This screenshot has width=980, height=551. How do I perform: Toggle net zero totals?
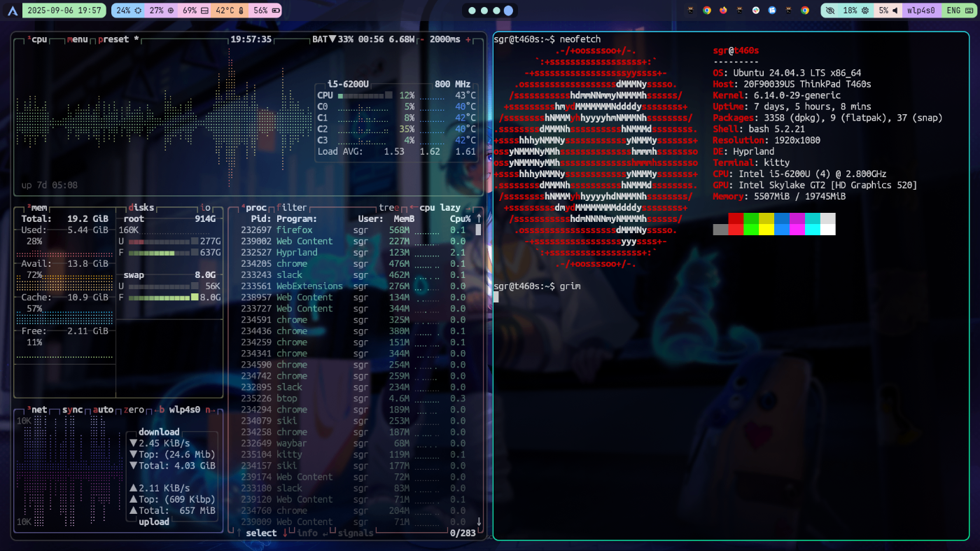point(133,410)
